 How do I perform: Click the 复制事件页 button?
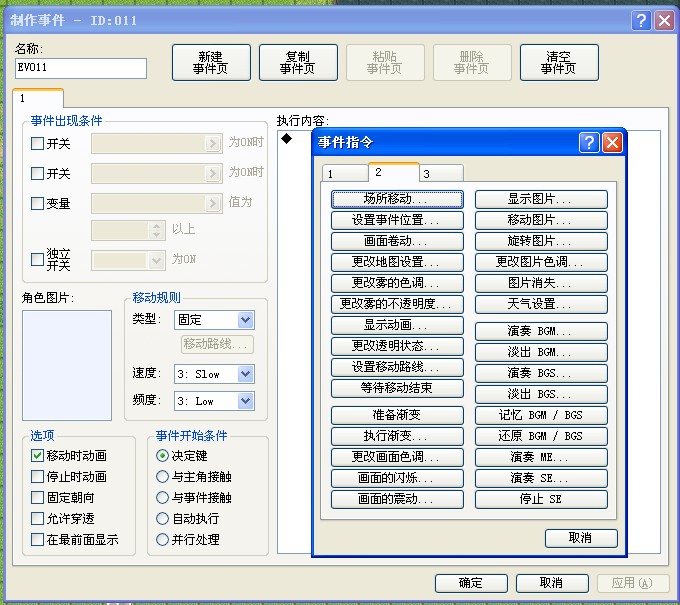click(x=298, y=62)
